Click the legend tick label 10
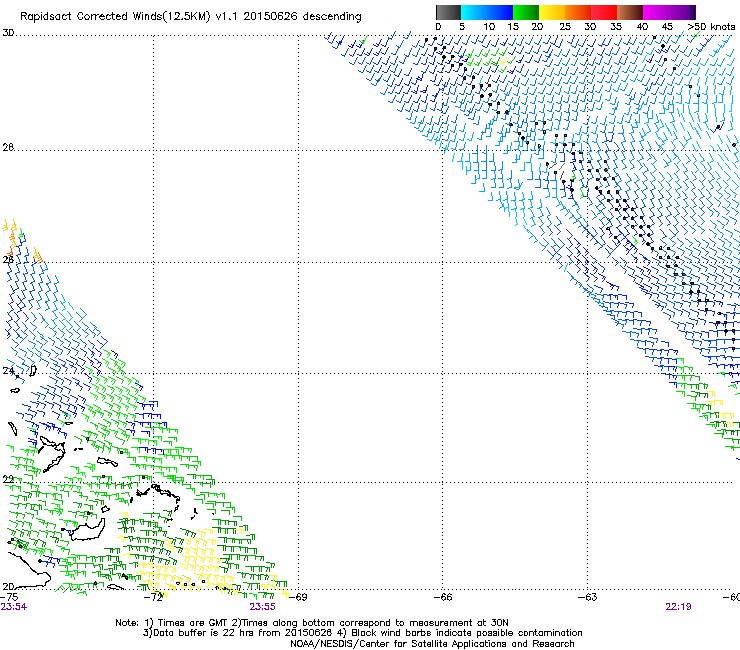Viewport: 740px width, 650px height. 489,27
